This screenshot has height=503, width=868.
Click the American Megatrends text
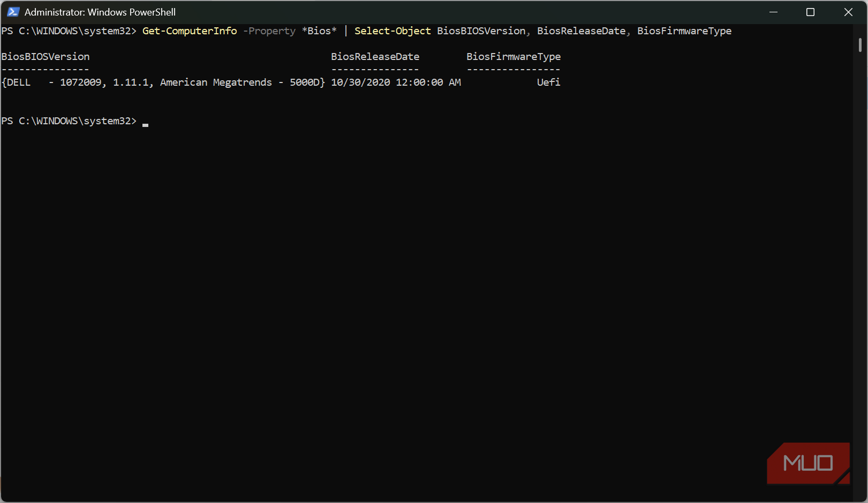pos(216,82)
